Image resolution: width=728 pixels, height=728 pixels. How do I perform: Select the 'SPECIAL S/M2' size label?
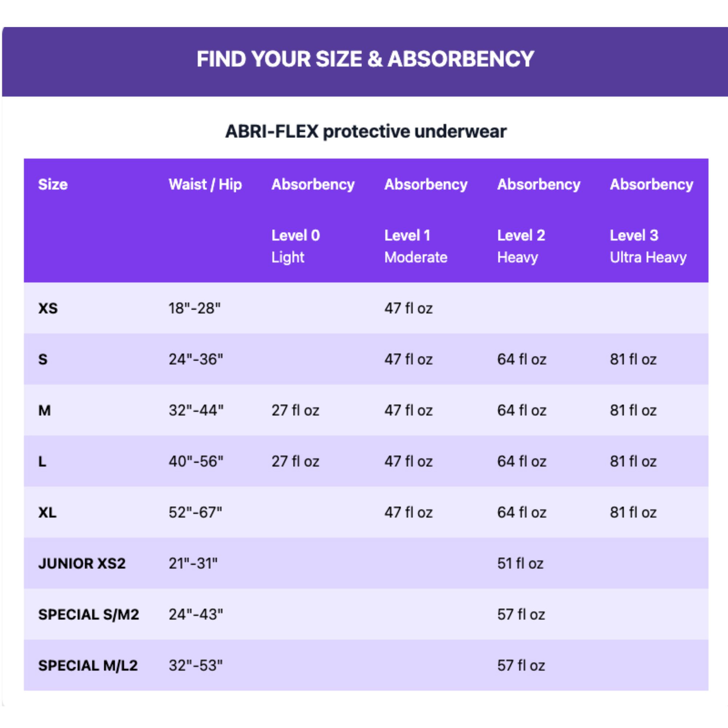(88, 614)
